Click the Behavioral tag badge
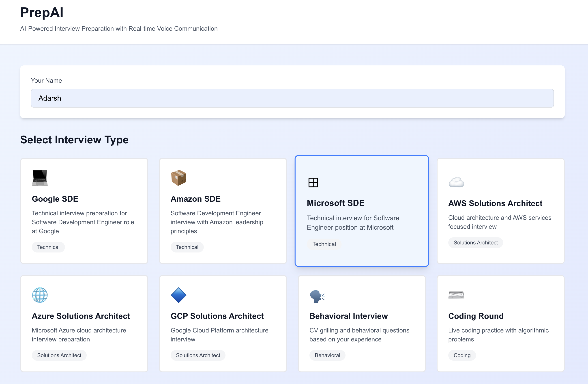The image size is (588, 384). pos(327,355)
